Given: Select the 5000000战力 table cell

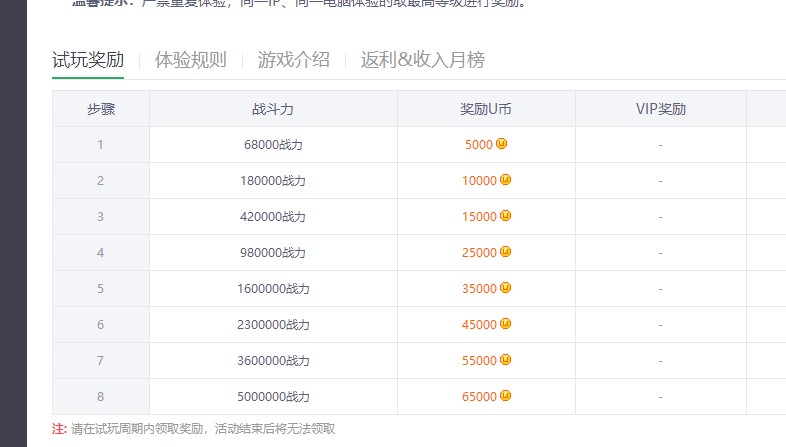Looking at the screenshot, I should click(273, 397).
